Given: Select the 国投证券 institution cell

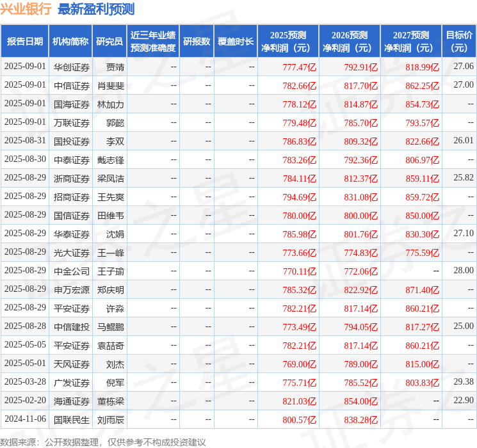Looking at the screenshot, I should [x=72, y=141].
